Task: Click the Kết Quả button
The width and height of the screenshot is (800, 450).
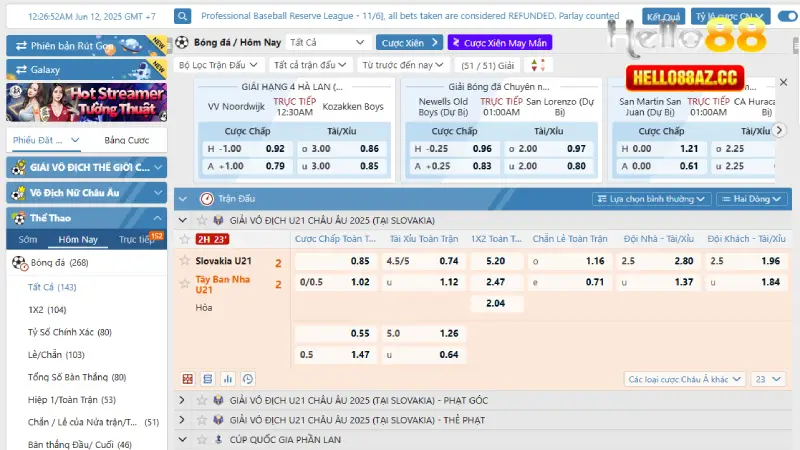Action: pyautogui.click(x=664, y=17)
